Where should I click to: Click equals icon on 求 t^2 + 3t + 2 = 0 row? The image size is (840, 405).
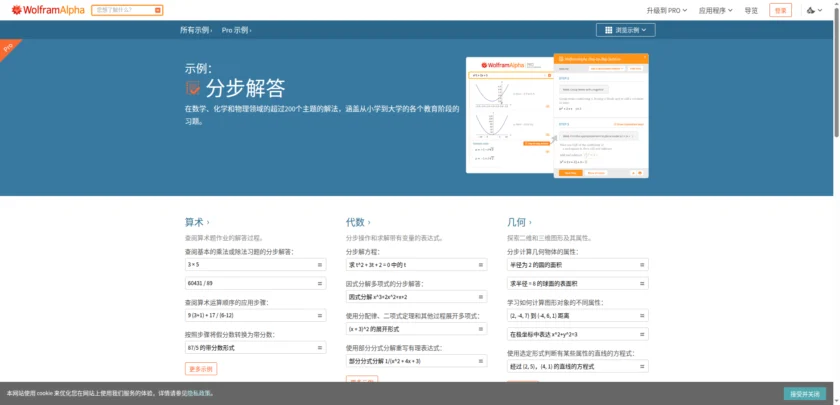[481, 265]
